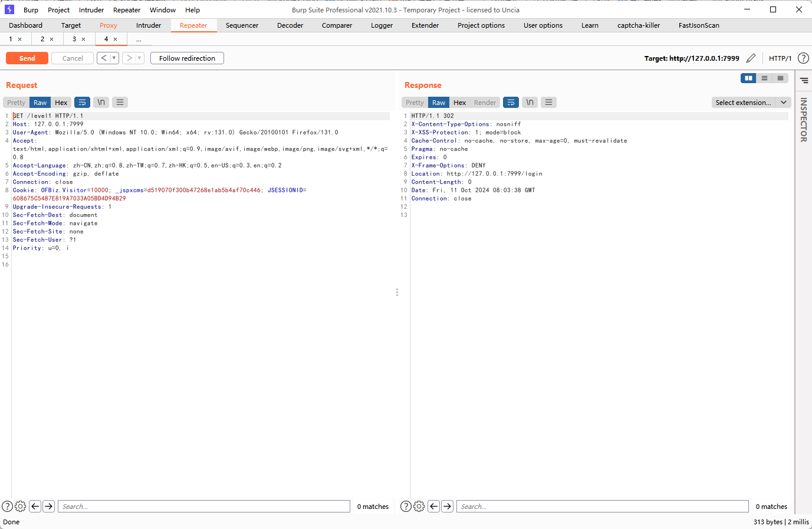
Task: Open new Repeater tab via ellipsis
Action: [x=139, y=40]
